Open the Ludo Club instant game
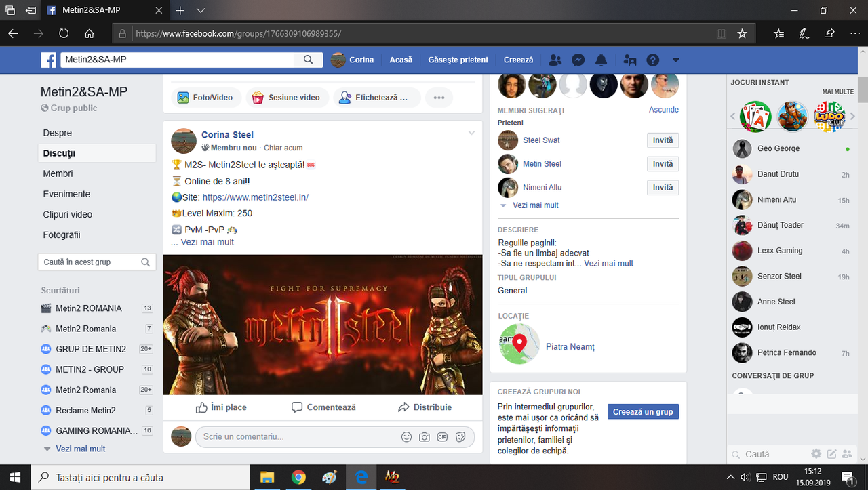The width and height of the screenshot is (868, 490). tap(829, 117)
